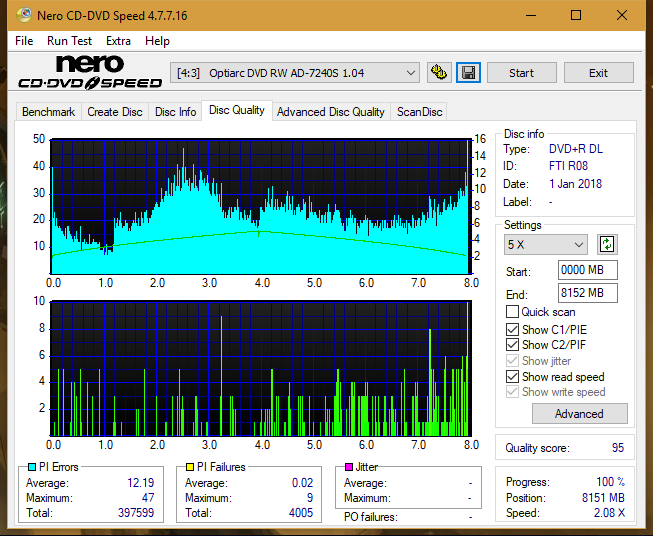This screenshot has height=536, width=653.
Task: Click the PI Failures maximum 9
Action: (310, 498)
